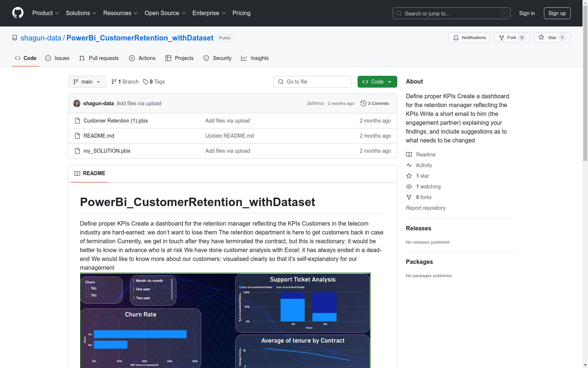
Task: Click the Update README.md commit message
Action: tap(230, 136)
